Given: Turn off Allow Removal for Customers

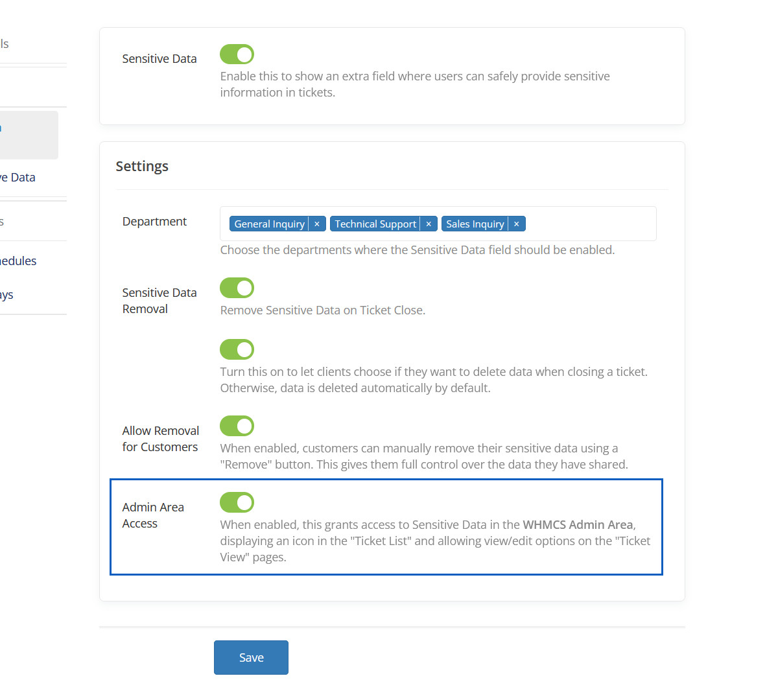Looking at the screenshot, I should tap(237, 426).
